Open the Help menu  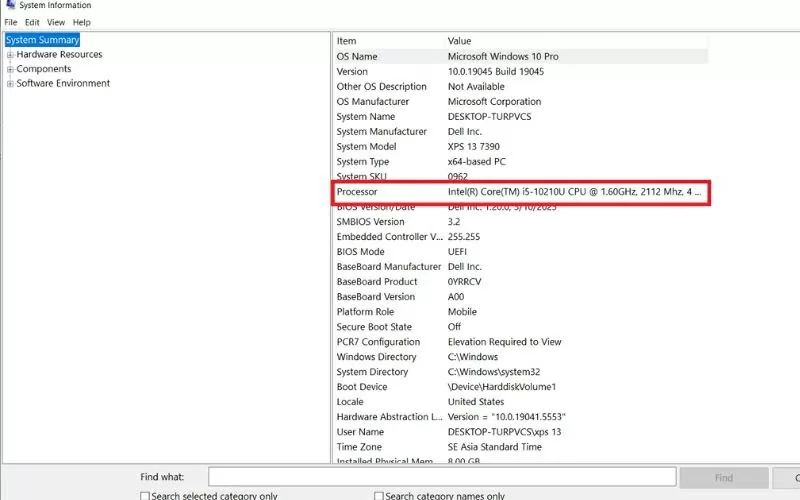point(81,22)
